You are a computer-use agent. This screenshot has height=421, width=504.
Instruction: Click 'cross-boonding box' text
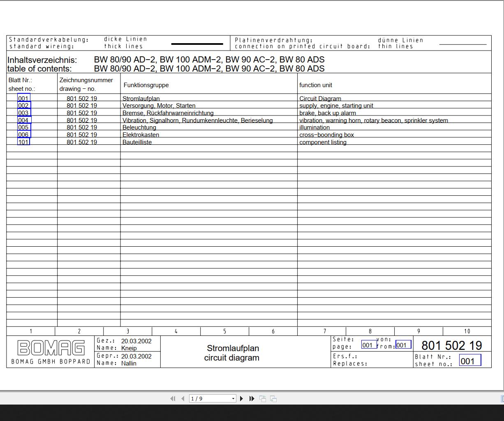pos(327,135)
